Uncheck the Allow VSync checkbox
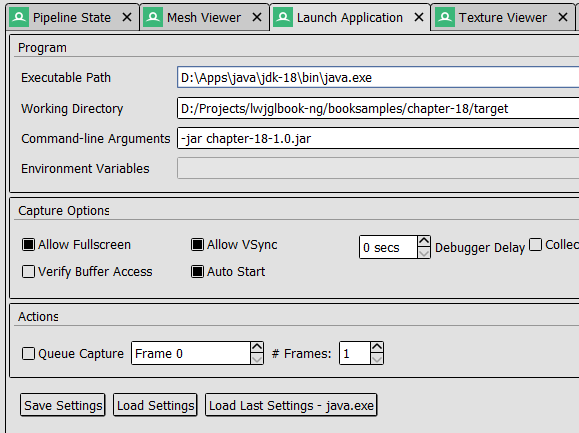The height and width of the screenshot is (433, 579). tap(197, 244)
